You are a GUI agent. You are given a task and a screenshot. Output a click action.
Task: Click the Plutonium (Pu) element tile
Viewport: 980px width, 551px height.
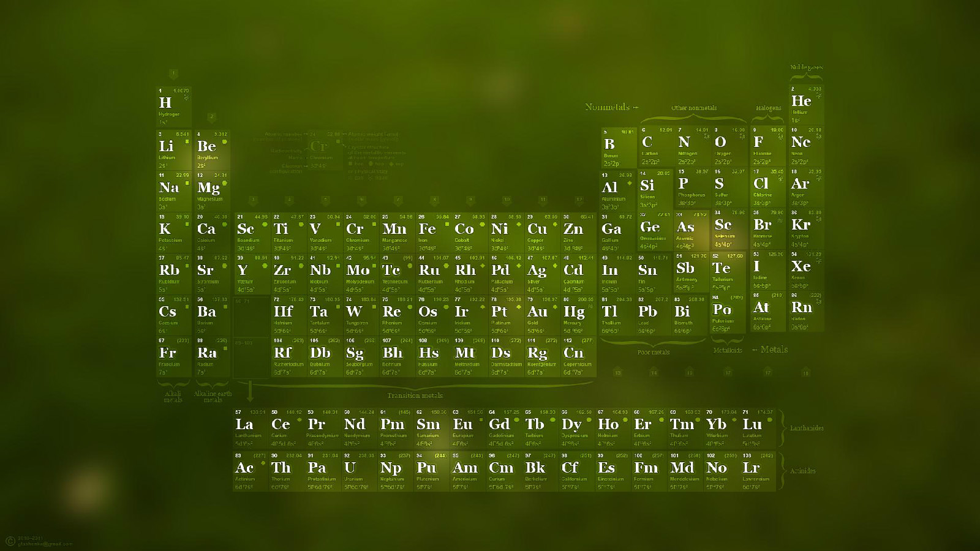pyautogui.click(x=431, y=471)
